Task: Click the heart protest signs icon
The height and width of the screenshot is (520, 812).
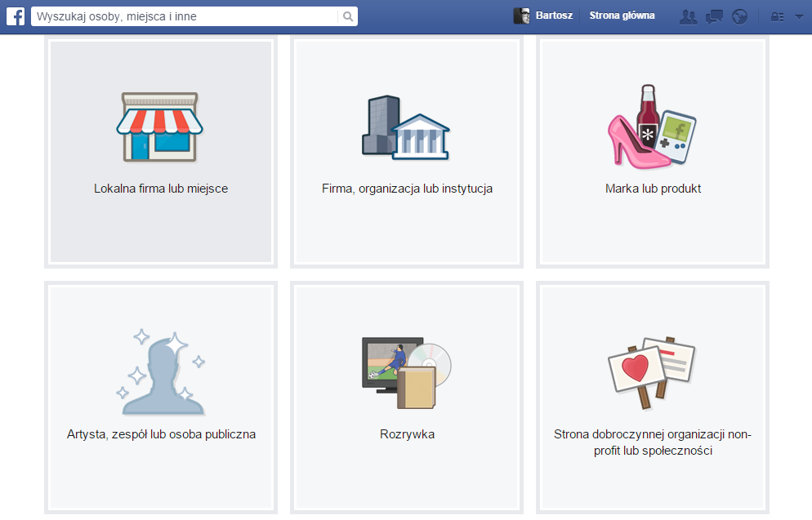Action: pos(652,372)
